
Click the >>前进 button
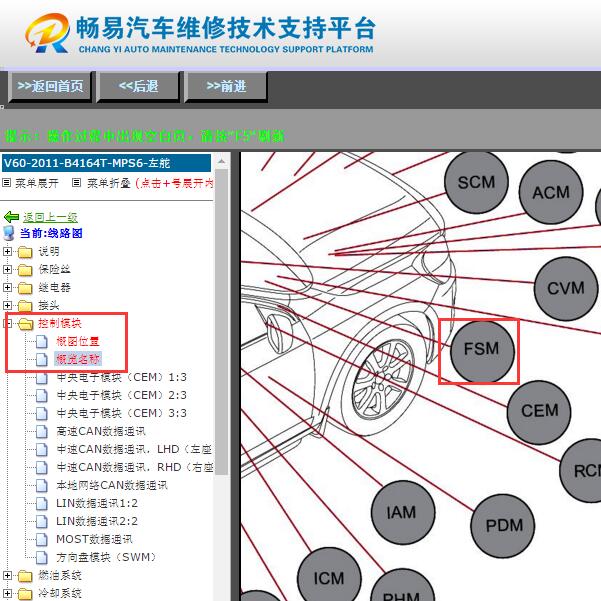click(x=226, y=87)
